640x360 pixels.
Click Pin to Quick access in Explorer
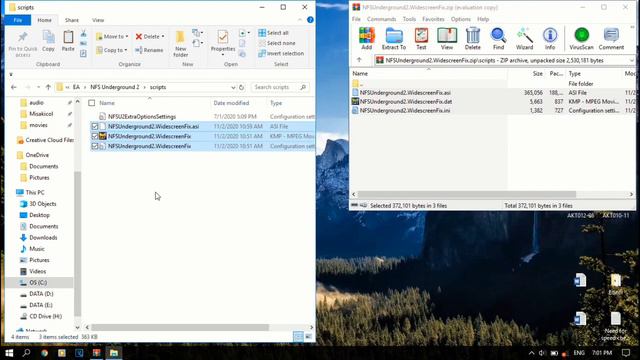22,43
